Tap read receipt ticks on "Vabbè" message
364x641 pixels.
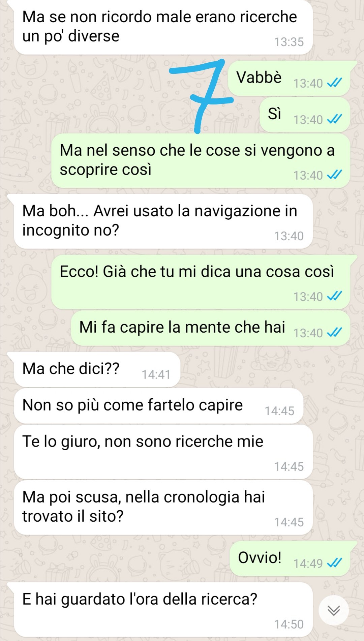pyautogui.click(x=335, y=83)
